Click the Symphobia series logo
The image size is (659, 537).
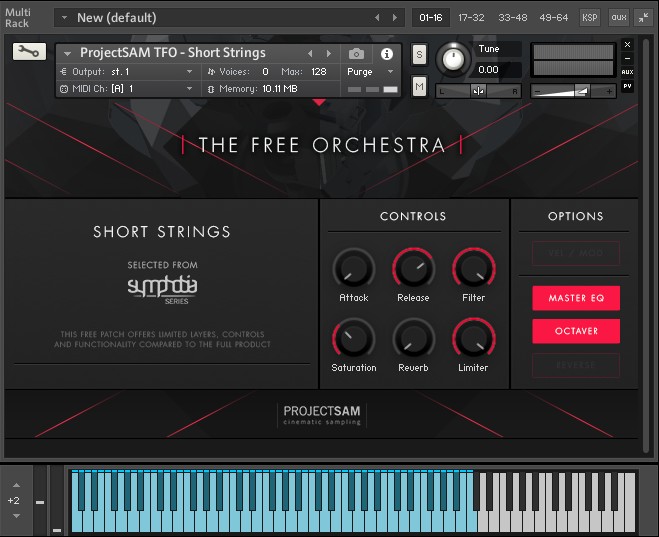[x=163, y=289]
